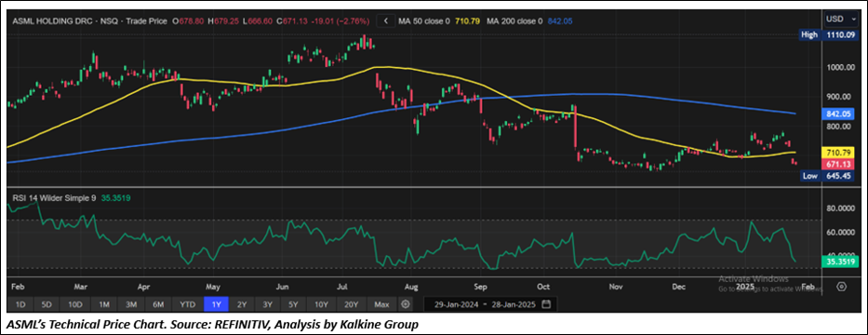Switch chart to 2Y range
The height and width of the screenshot is (335, 868).
pos(243,304)
